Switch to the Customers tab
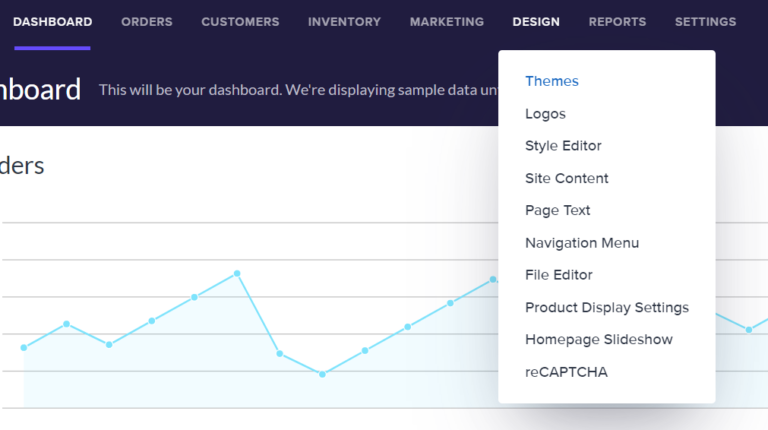This screenshot has width=768, height=430. (x=240, y=22)
